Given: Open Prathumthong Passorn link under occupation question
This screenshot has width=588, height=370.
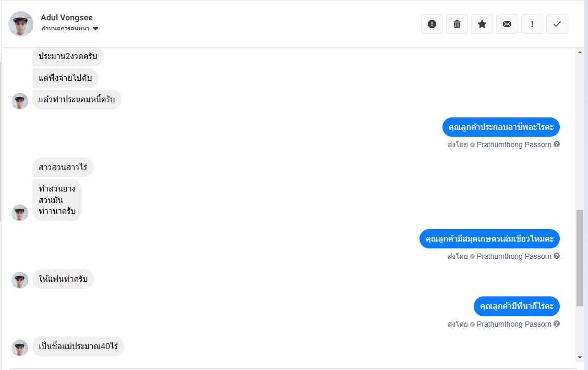Looking at the screenshot, I should coord(514,145).
